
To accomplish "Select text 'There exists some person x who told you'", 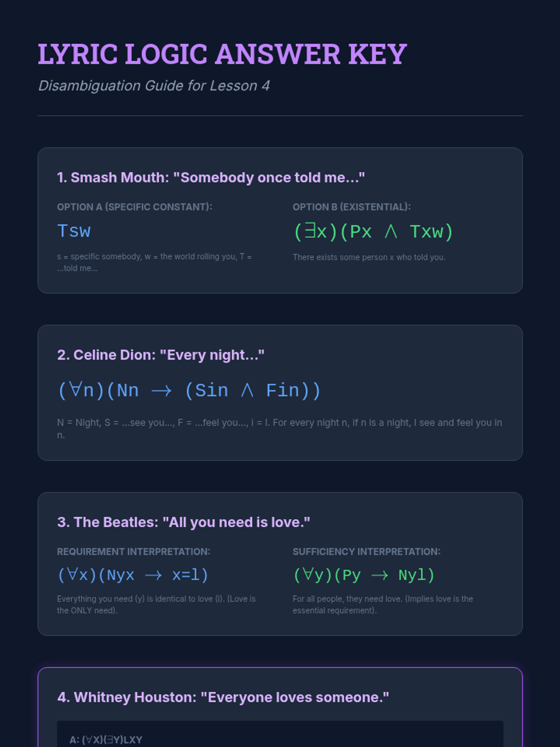I will [x=369, y=257].
